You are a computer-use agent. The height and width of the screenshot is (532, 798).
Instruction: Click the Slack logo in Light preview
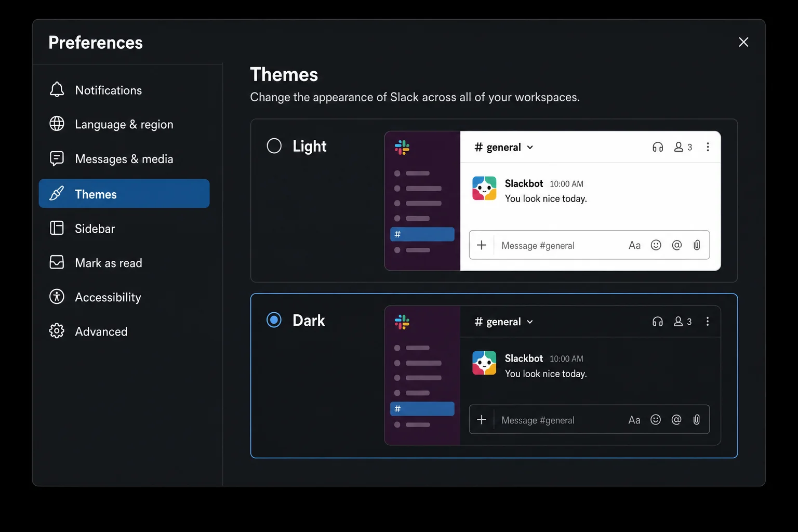tap(402, 148)
